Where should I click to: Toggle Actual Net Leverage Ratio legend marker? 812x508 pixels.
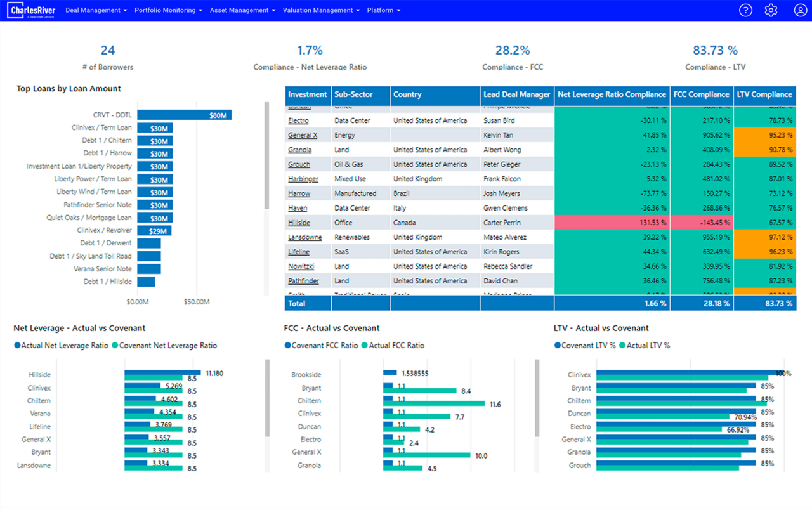[18, 346]
